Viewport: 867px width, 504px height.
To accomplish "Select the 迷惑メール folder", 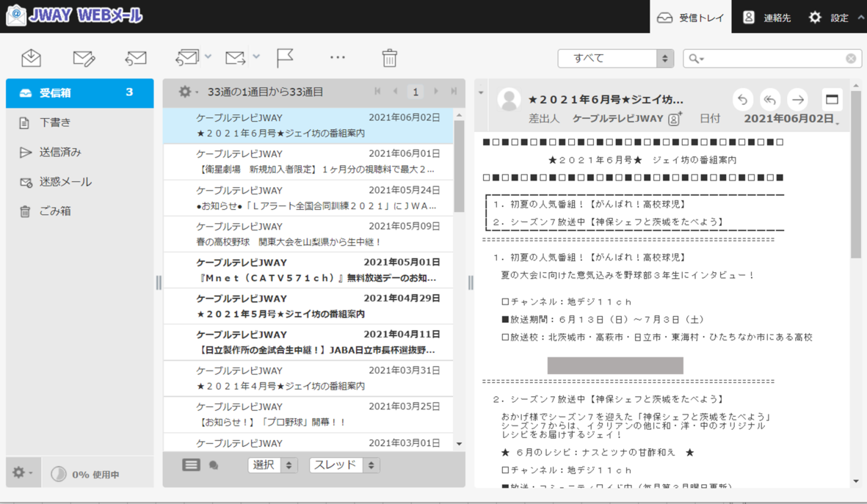I will 79,181.
